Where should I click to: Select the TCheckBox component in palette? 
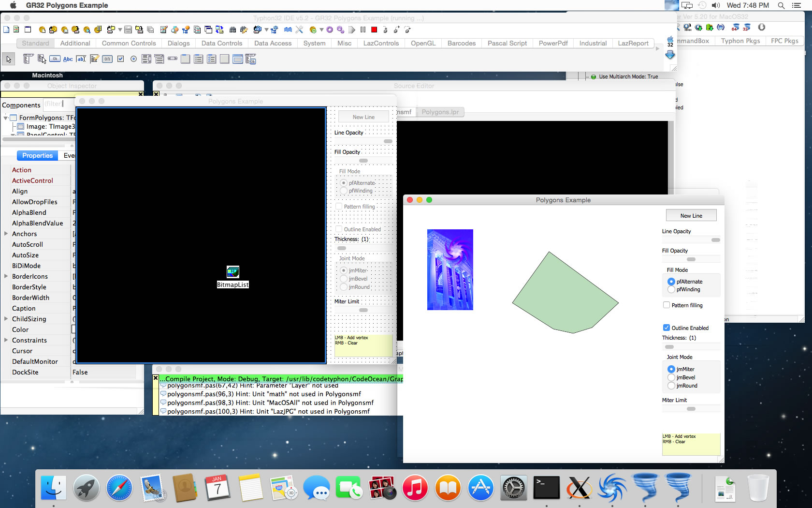click(x=121, y=59)
